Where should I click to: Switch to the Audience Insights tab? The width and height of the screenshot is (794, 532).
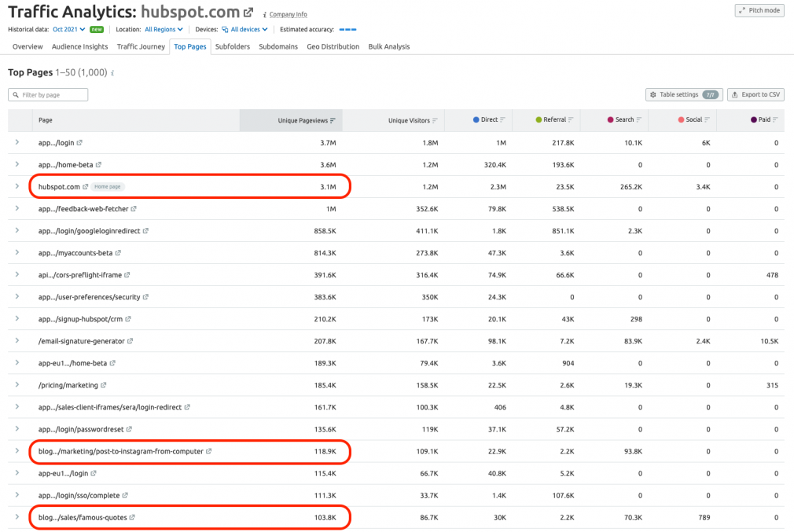(80, 46)
